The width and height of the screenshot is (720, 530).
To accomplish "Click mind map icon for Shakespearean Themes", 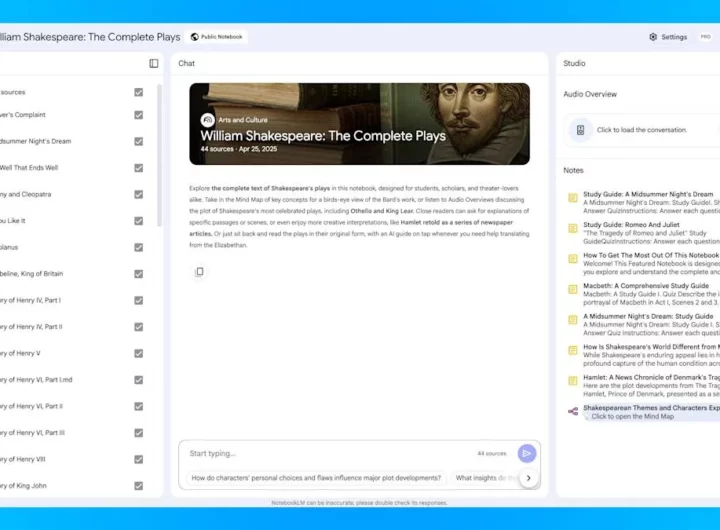I will coord(573,412).
